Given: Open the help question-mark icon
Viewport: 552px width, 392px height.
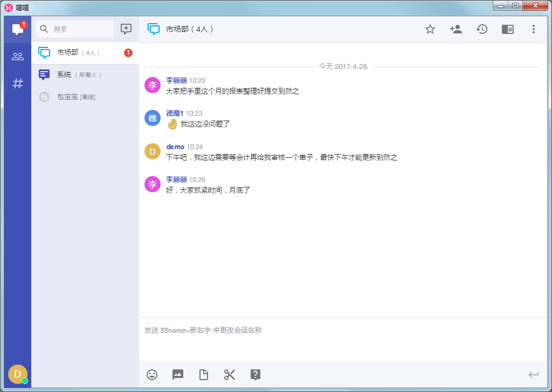Looking at the screenshot, I should click(255, 374).
